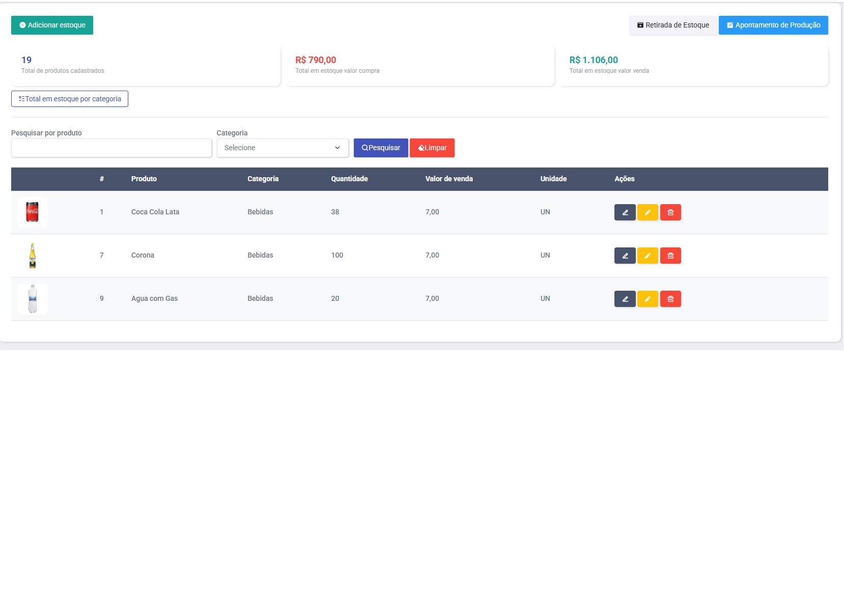The image size is (844, 616).
Task: Click yellow pencil icon for Corona row
Action: tap(648, 256)
